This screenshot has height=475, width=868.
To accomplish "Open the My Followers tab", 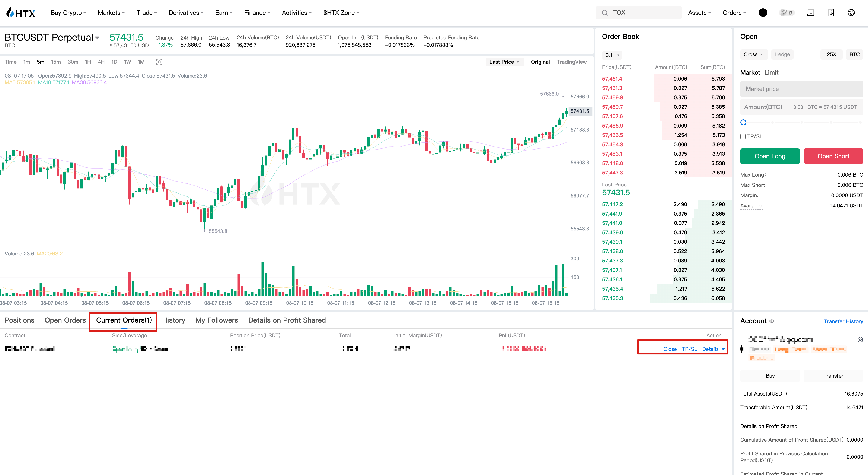I will click(217, 320).
